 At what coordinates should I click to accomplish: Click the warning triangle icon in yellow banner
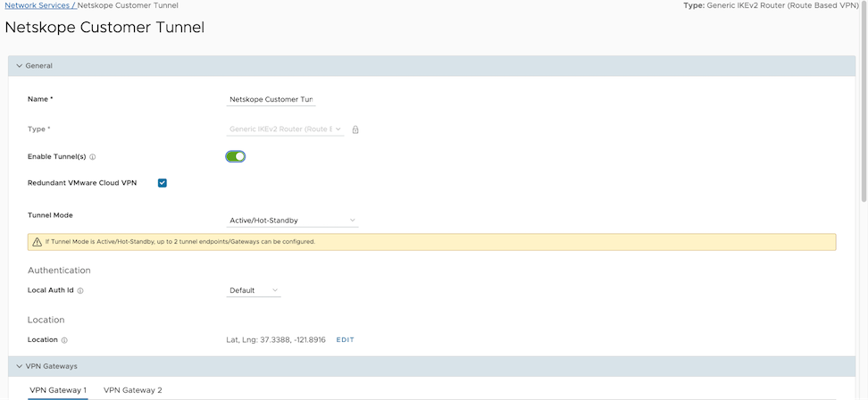(x=37, y=242)
